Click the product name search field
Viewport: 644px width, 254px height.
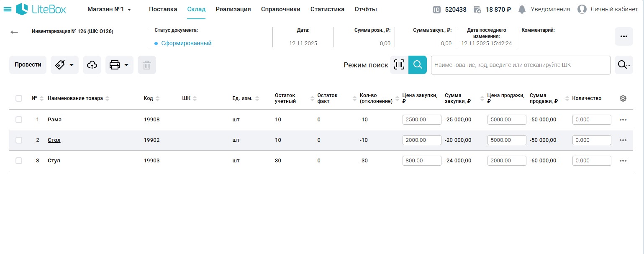pos(520,65)
